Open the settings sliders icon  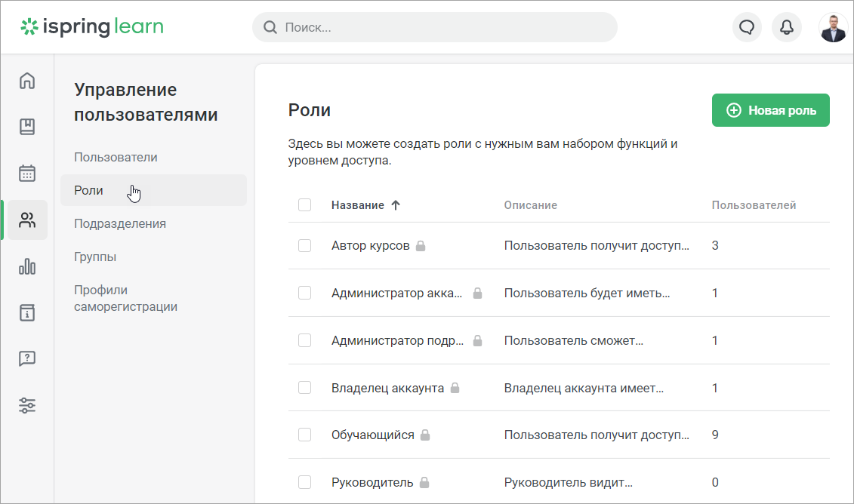click(x=27, y=405)
